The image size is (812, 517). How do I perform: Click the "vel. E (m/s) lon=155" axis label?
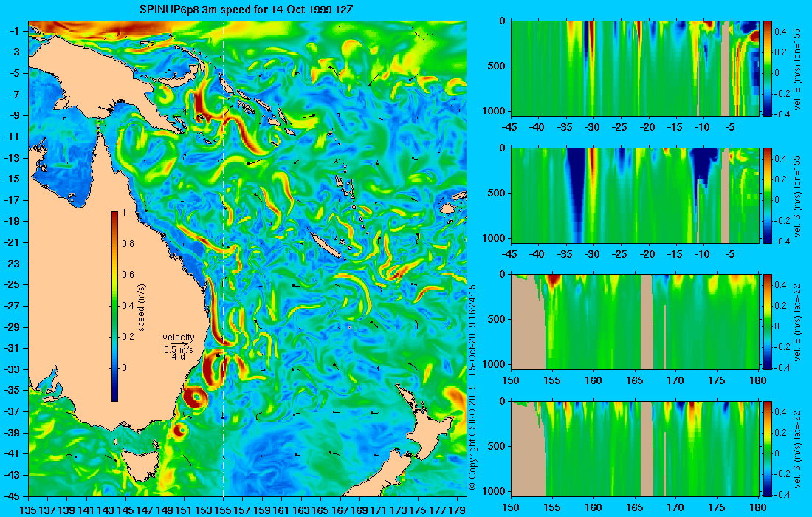click(x=797, y=69)
